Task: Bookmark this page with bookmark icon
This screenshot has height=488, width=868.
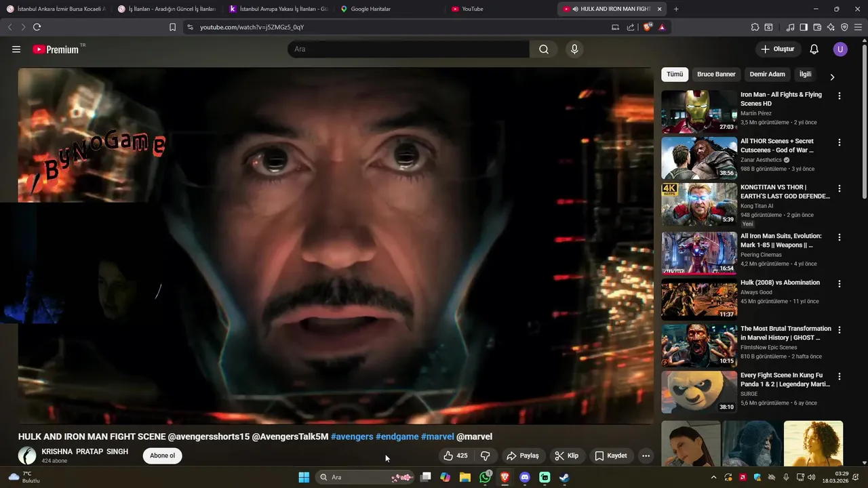Action: click(x=172, y=27)
